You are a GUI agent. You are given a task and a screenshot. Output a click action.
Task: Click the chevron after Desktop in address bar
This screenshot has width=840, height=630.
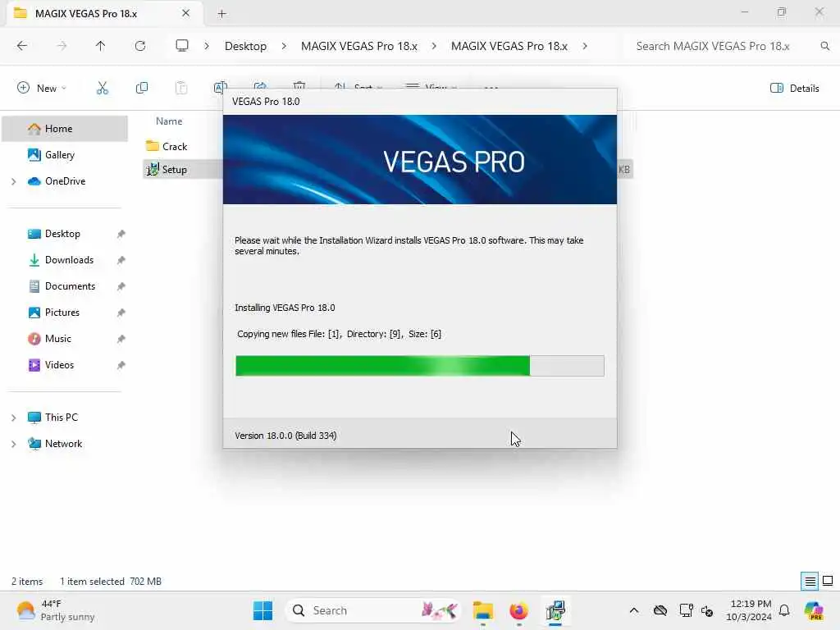pyautogui.click(x=284, y=46)
